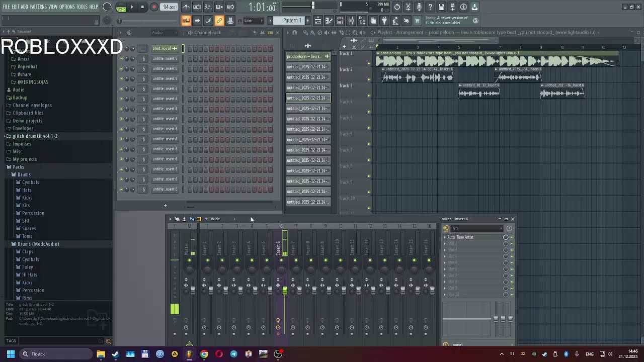Show the Channel rack via toolbar icon

[x=340, y=21]
